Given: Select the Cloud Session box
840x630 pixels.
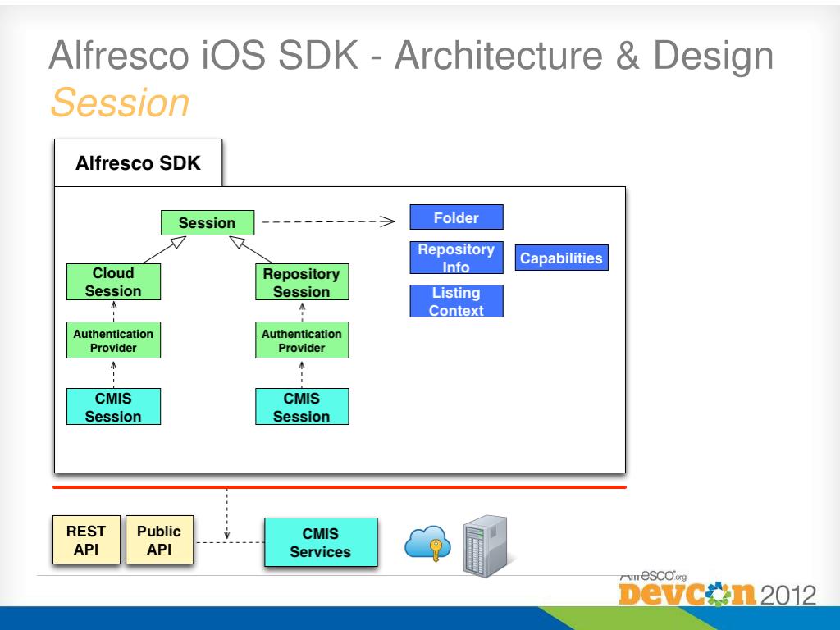Looking at the screenshot, I should tap(113, 282).
